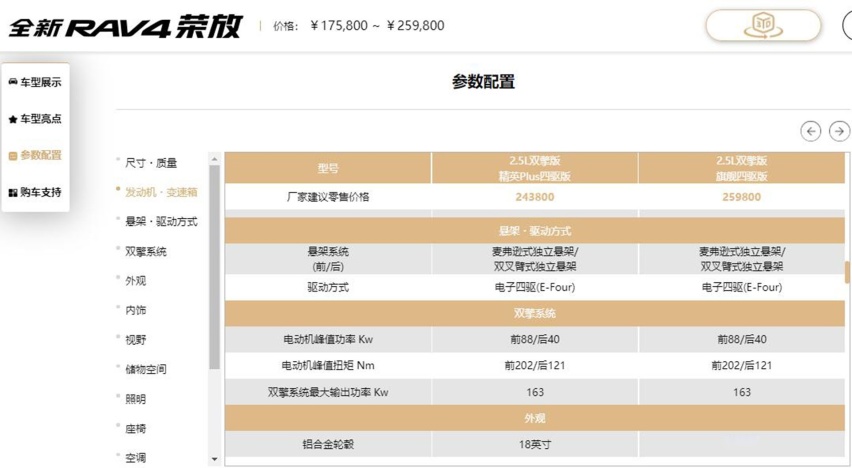Jump to the 视野 section
This screenshot has width=852, height=468.
point(135,340)
